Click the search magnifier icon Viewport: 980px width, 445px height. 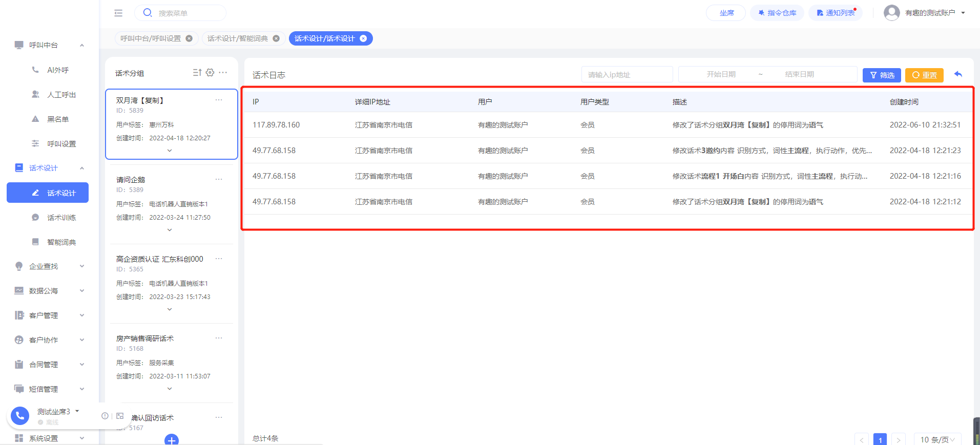coord(148,13)
